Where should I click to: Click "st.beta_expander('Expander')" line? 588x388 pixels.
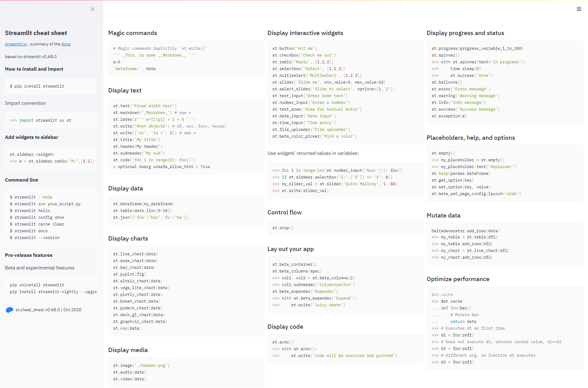pos(305,292)
